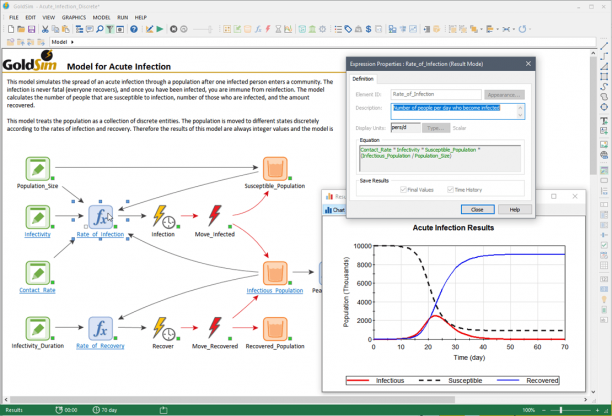Toggle the filter funnel icon
Image resolution: width=612 pixels, height=416 pixels.
pos(110,29)
